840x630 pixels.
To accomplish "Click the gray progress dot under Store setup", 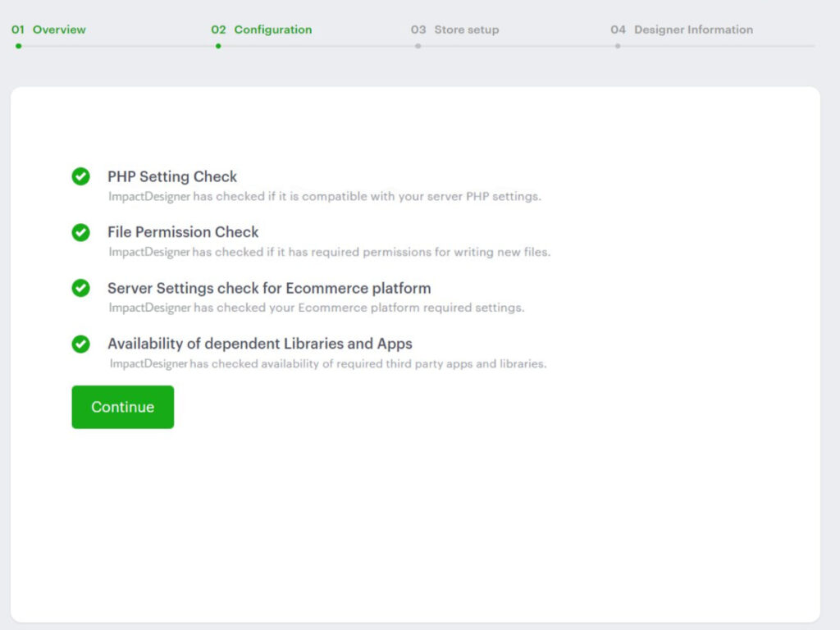I will (418, 46).
